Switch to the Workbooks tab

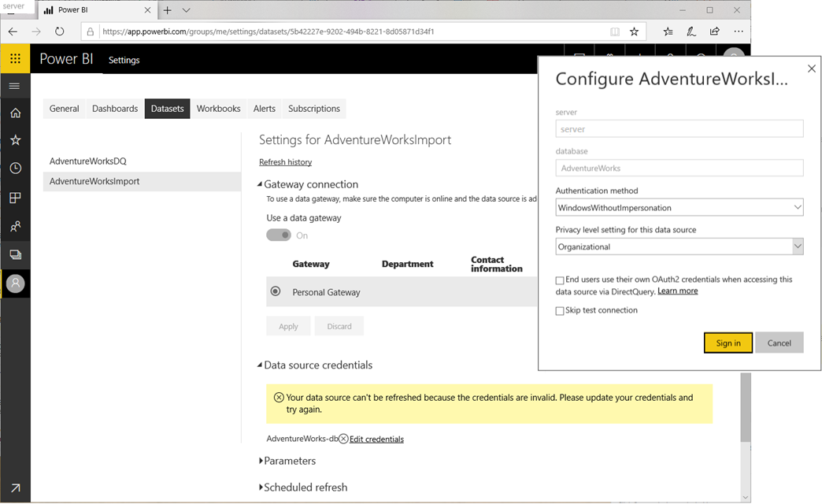218,109
